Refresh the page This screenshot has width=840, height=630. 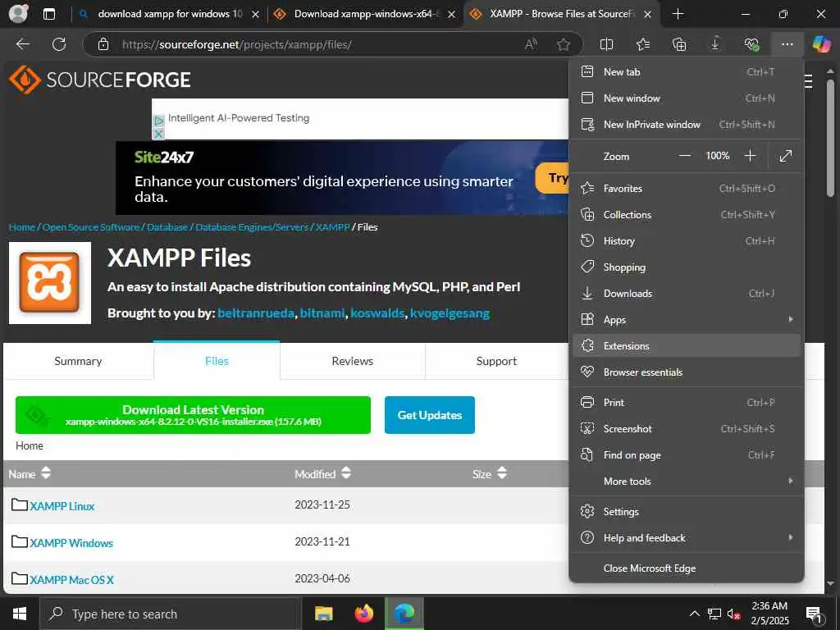[59, 44]
